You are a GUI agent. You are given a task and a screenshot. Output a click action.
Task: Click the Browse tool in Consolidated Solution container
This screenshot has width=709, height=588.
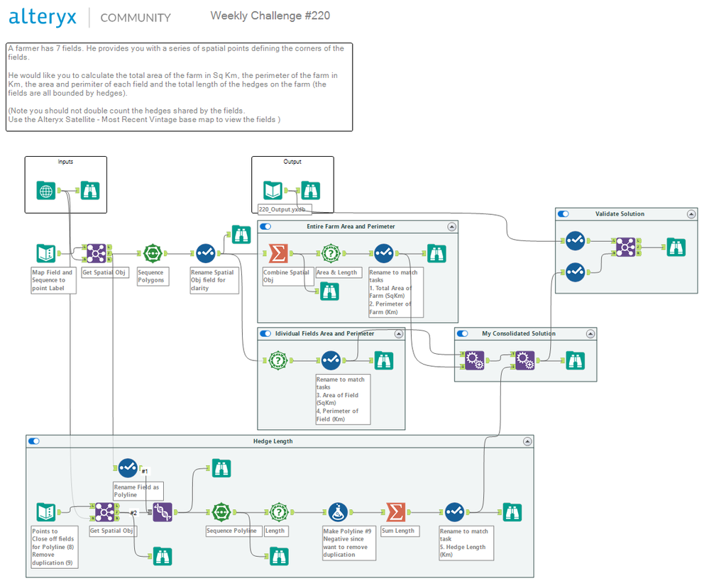(x=575, y=360)
